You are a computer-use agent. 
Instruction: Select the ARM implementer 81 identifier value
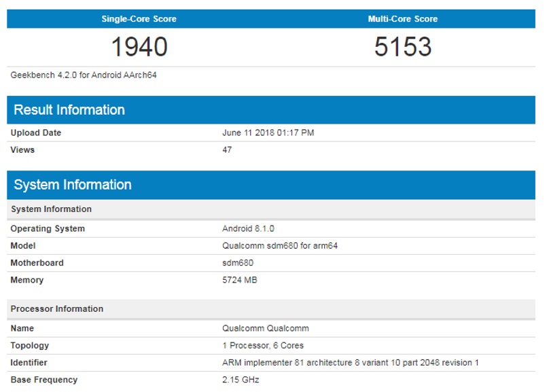(x=350, y=362)
